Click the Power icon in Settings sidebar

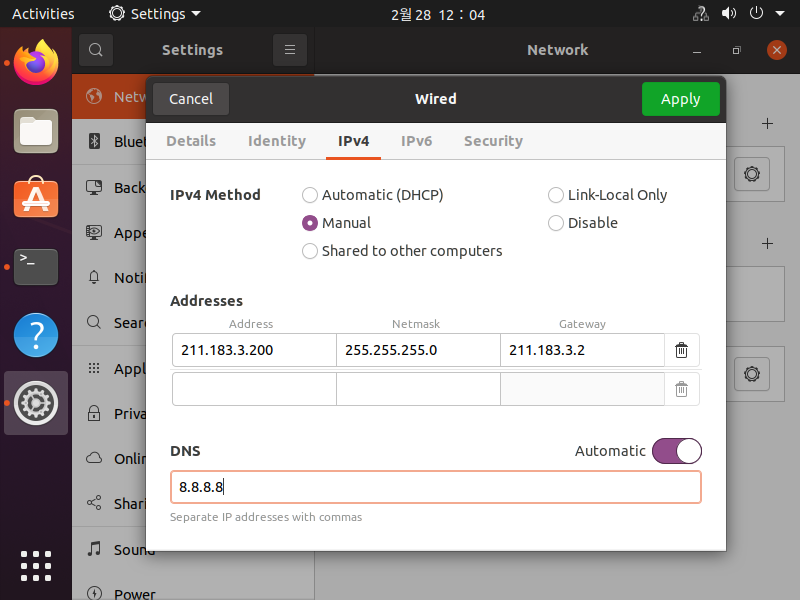coord(94,593)
